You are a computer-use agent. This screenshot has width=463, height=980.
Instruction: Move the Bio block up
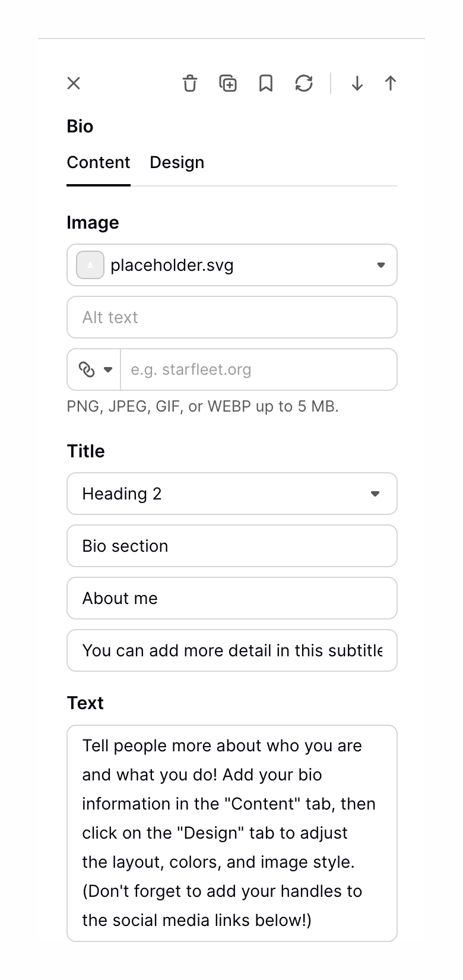tap(390, 84)
